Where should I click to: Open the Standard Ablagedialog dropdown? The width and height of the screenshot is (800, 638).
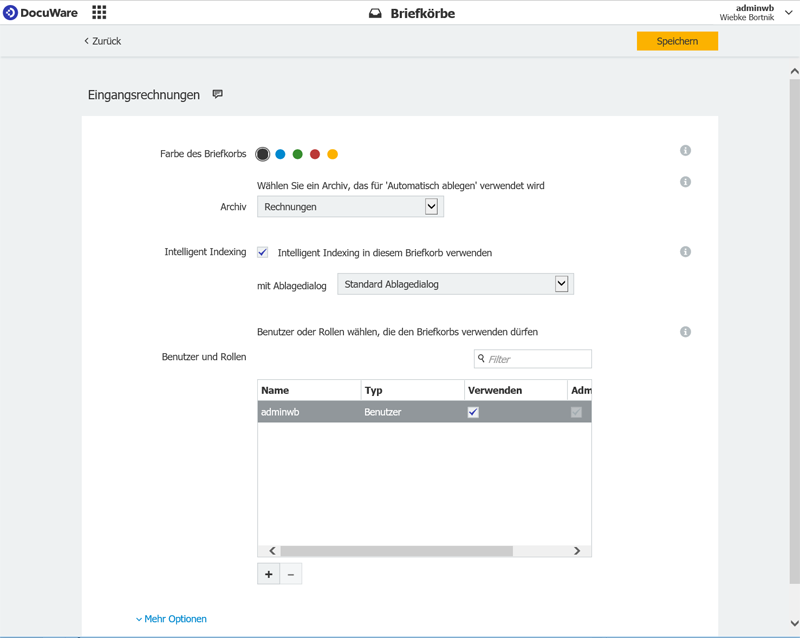[455, 285]
